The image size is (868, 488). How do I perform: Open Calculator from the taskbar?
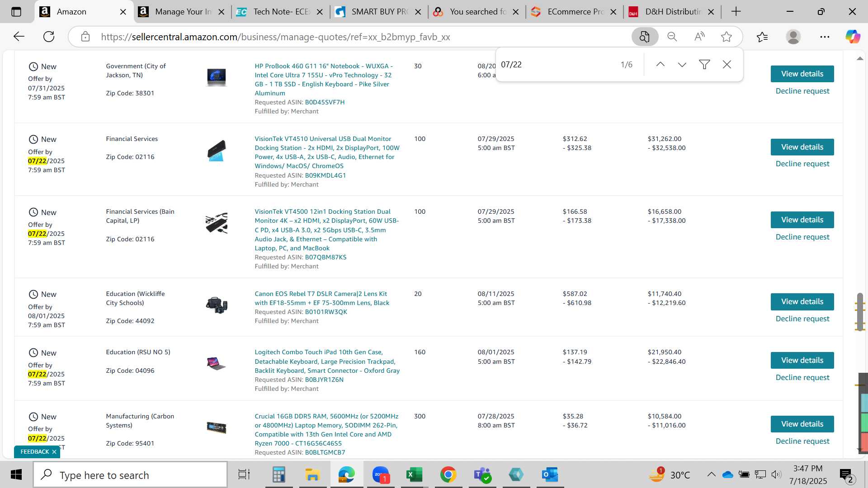pos(278,475)
